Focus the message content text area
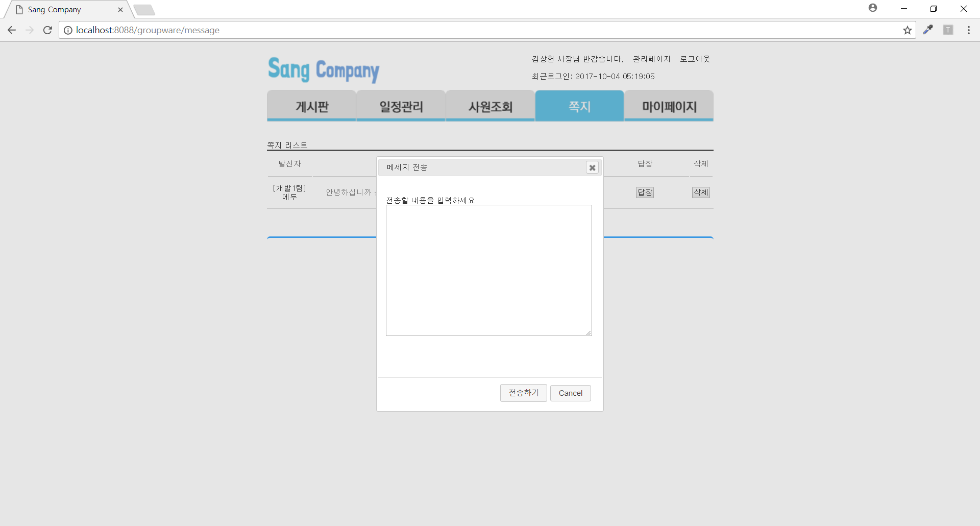 [x=488, y=270]
